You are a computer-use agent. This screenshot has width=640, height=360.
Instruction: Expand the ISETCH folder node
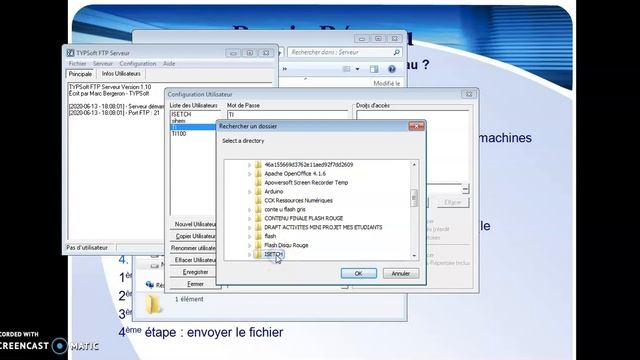[x=249, y=255]
